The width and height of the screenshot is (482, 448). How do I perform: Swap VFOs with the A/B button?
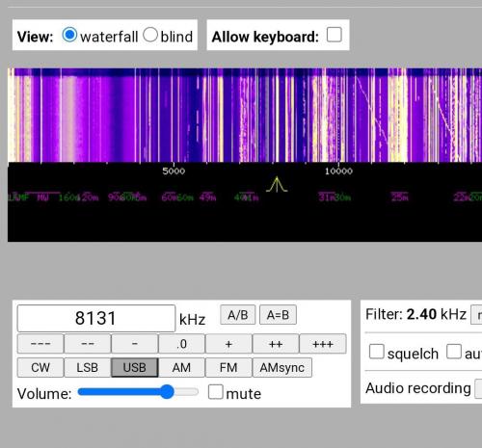(x=238, y=315)
